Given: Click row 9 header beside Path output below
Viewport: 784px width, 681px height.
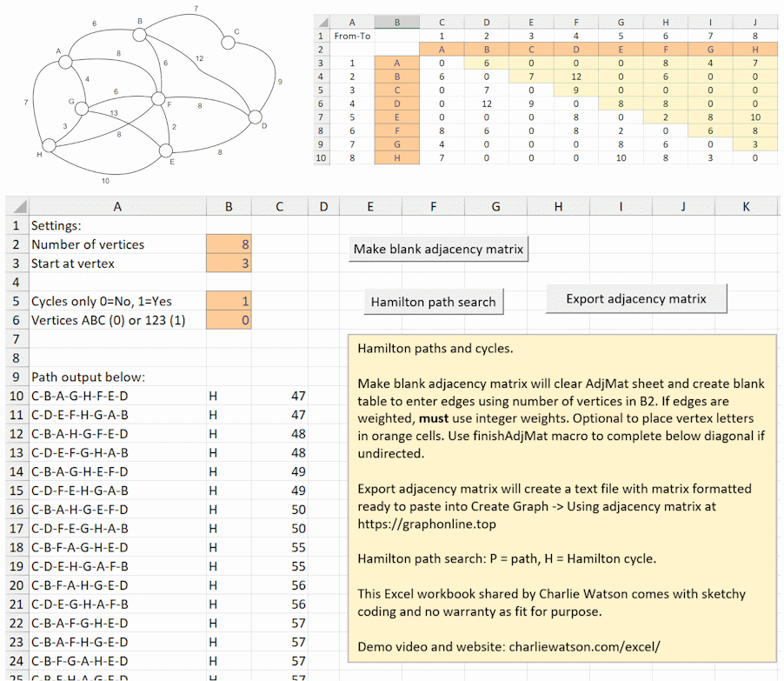Looking at the screenshot, I should click(x=15, y=377).
